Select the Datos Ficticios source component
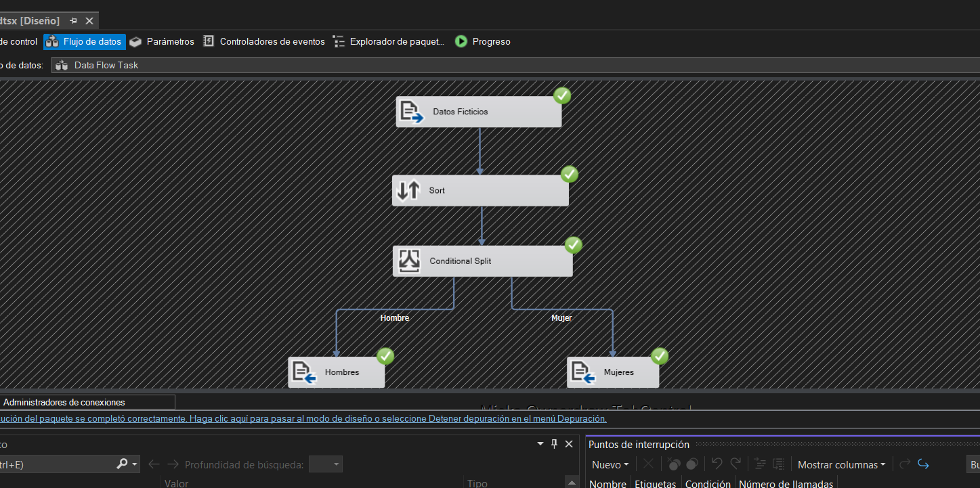 [x=478, y=111]
